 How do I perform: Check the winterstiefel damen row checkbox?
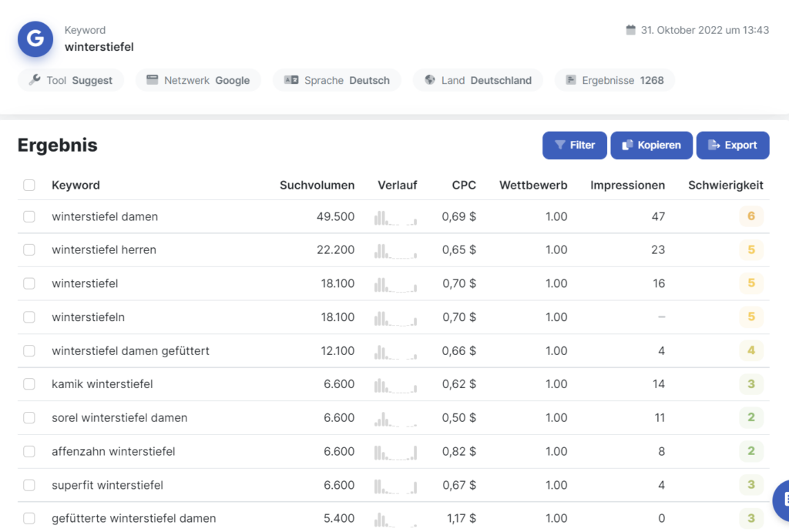pyautogui.click(x=29, y=216)
